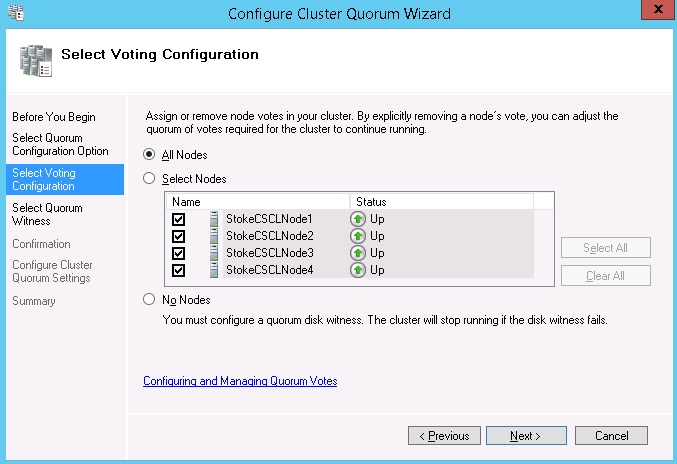
Task: Click green Up arrow for StokeCSCLNode4
Action: tap(358, 270)
